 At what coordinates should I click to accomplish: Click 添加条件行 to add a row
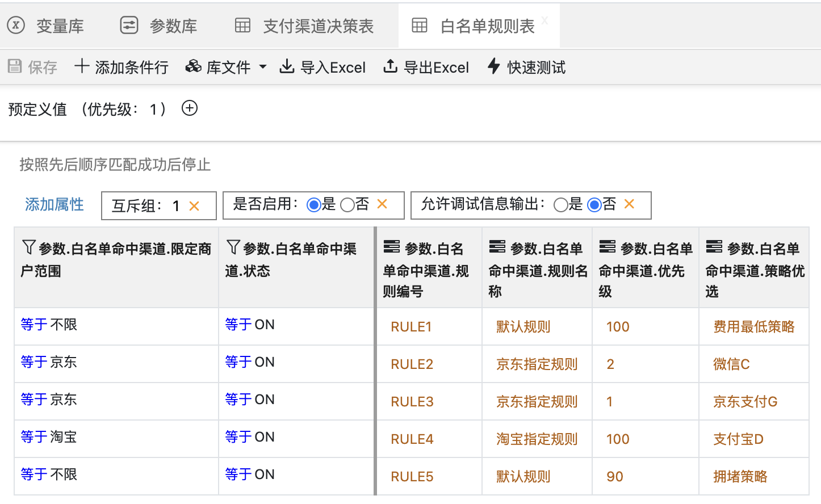[122, 67]
